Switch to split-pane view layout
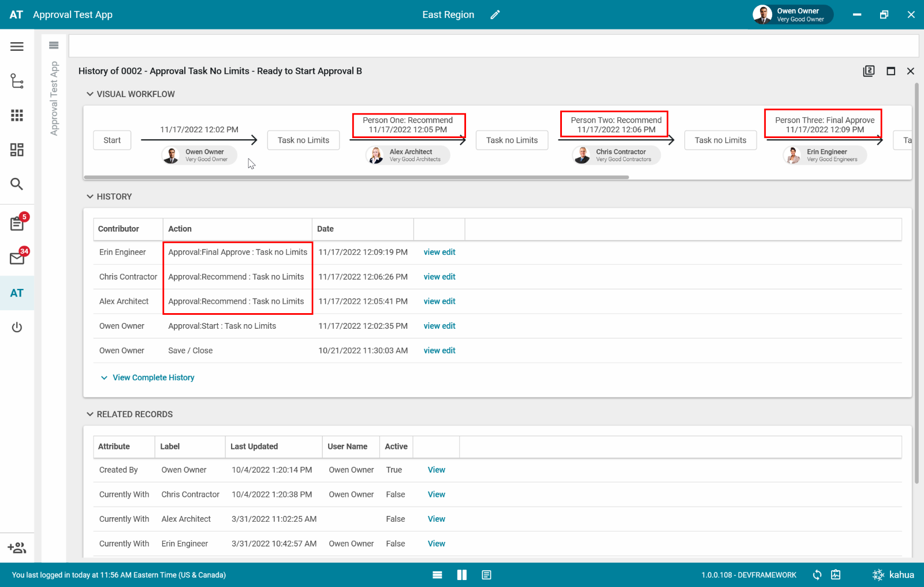This screenshot has width=924, height=587. pyautogui.click(x=461, y=575)
